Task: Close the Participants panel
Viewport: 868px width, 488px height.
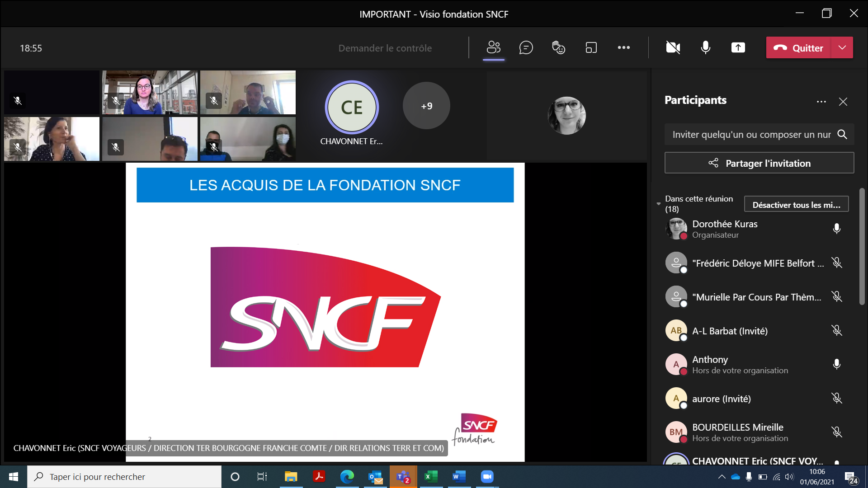Action: 843,102
